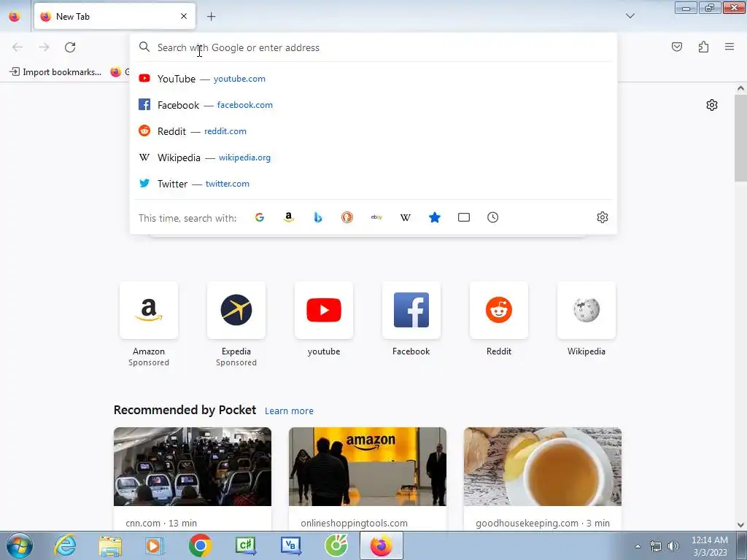Image resolution: width=747 pixels, height=560 pixels.
Task: Expand the list all tabs chevron
Action: click(x=630, y=16)
